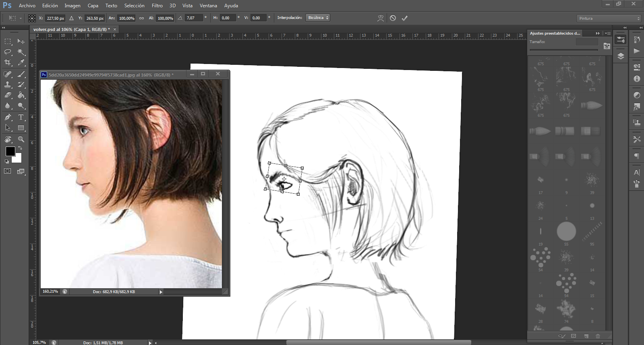Select the Healing Brush tool
The height and width of the screenshot is (345, 644).
(x=8, y=74)
